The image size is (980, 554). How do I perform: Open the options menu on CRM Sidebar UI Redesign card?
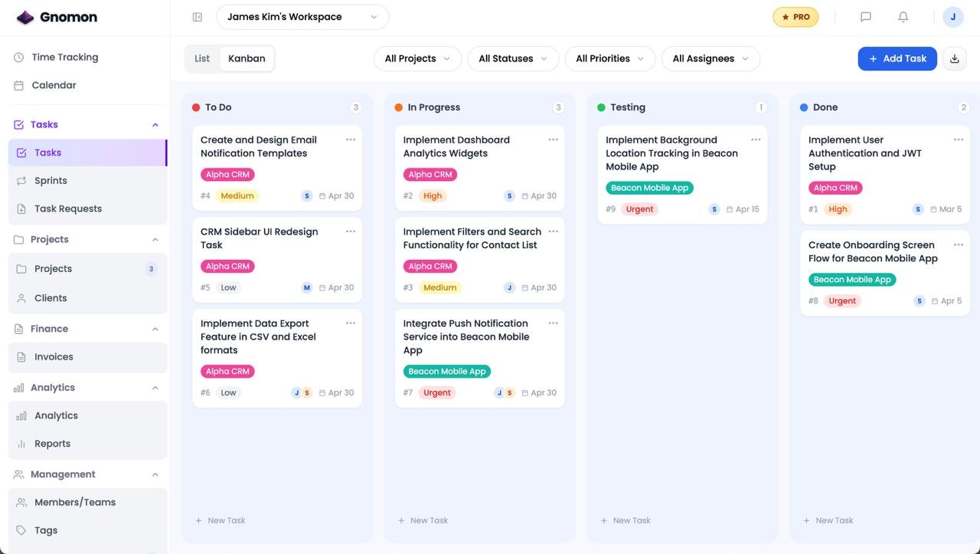351,231
